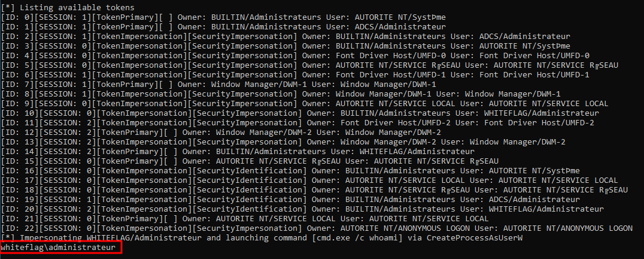The width and height of the screenshot is (644, 259).
Task: Click token ID 5 SERVICE RÉSEAU impersonation line
Action: click(309, 65)
